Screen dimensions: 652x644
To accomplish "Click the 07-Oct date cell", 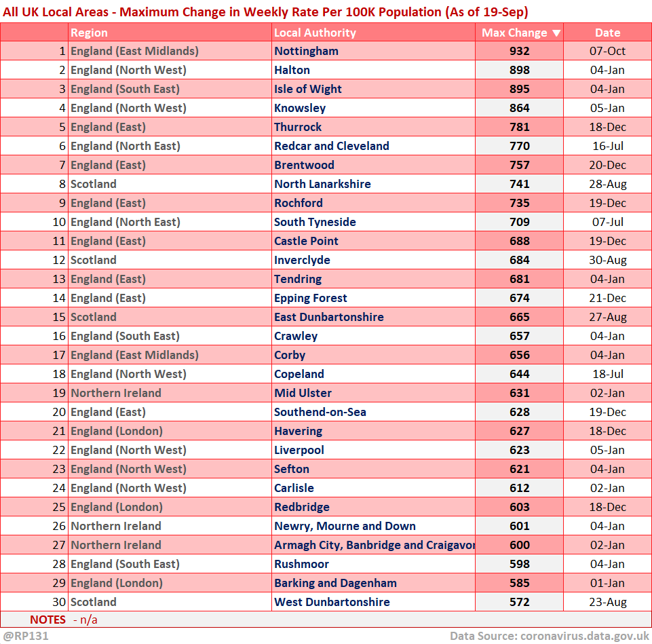I will [607, 51].
